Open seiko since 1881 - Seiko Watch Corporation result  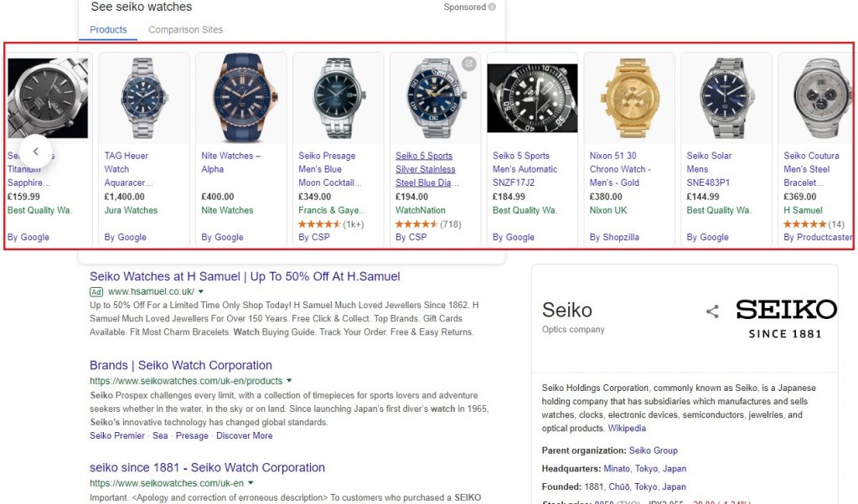208,467
